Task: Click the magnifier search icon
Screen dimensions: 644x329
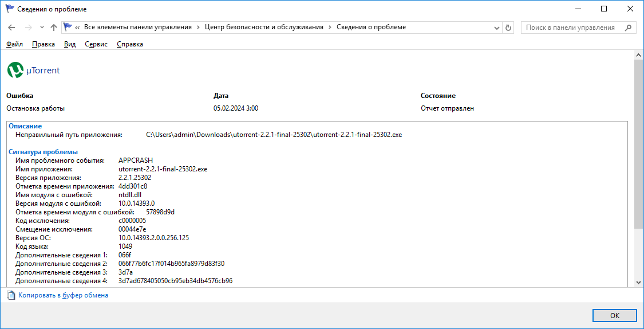Action: point(627,28)
